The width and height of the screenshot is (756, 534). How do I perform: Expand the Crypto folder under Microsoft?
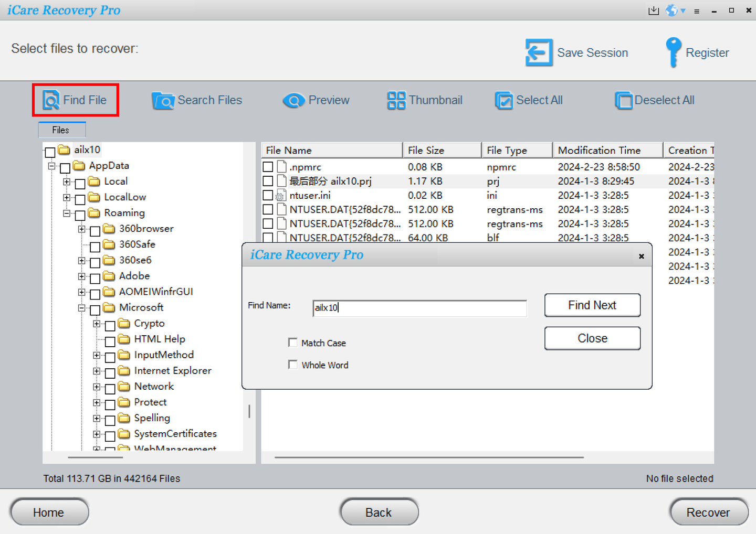[x=96, y=325]
